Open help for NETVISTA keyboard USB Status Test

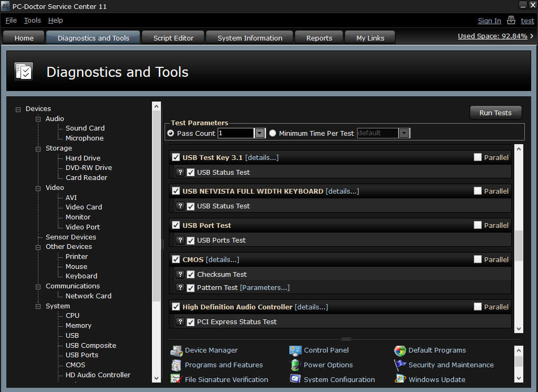[180, 206]
